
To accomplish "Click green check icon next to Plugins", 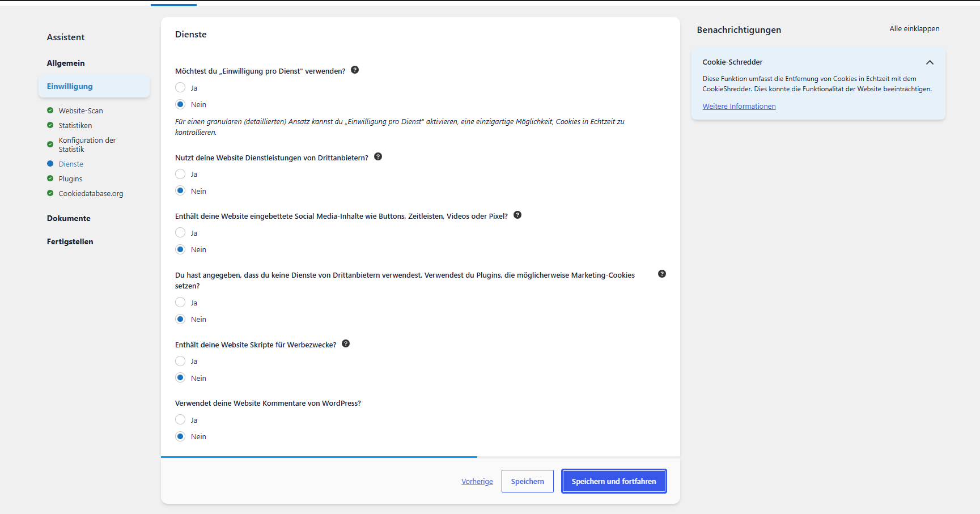I will pyautogui.click(x=50, y=179).
